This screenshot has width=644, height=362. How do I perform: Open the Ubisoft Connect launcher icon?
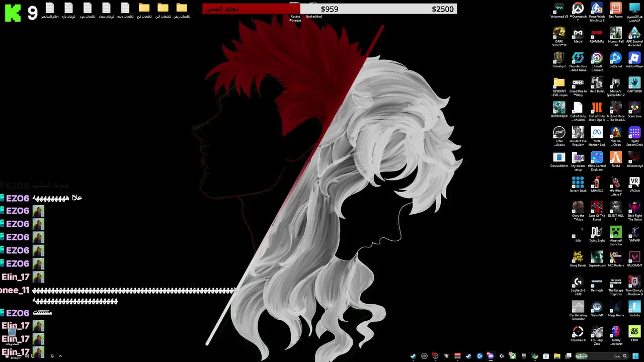click(x=597, y=62)
